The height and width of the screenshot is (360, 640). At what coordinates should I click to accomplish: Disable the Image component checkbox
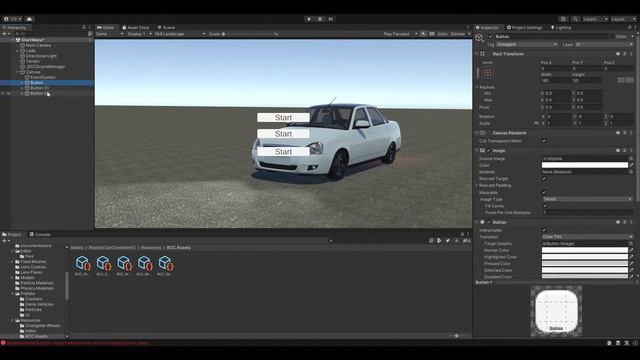pos(489,151)
